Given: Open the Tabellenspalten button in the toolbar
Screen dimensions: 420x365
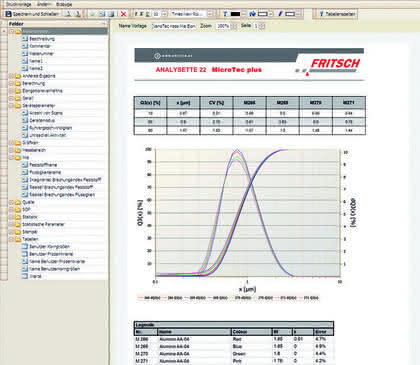Looking at the screenshot, I should click(337, 14).
